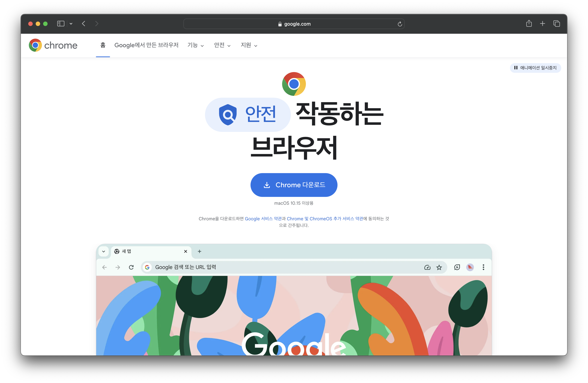Open the Google에서 만든 브라우저 nav item
The width and height of the screenshot is (588, 383).
(146, 45)
